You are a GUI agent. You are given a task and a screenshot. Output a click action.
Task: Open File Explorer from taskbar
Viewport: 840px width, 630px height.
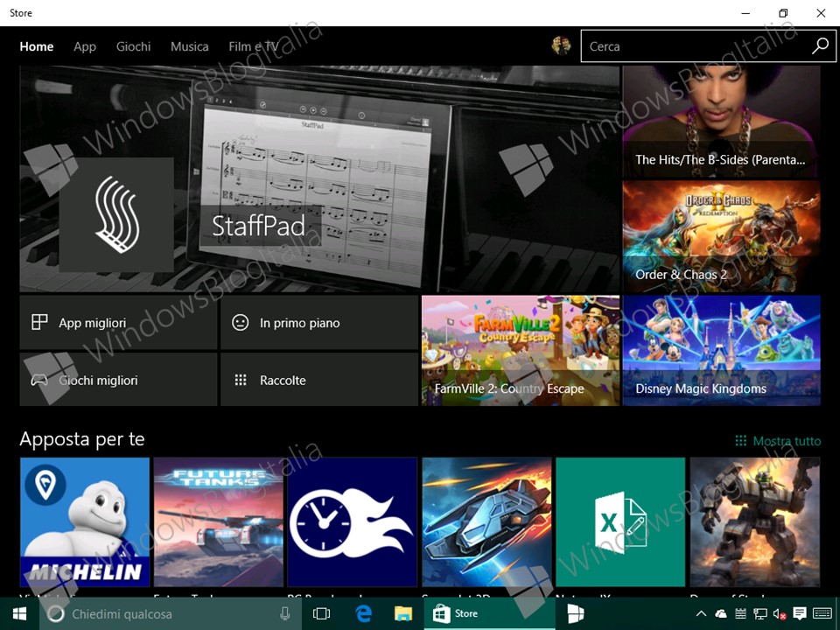coord(402,614)
